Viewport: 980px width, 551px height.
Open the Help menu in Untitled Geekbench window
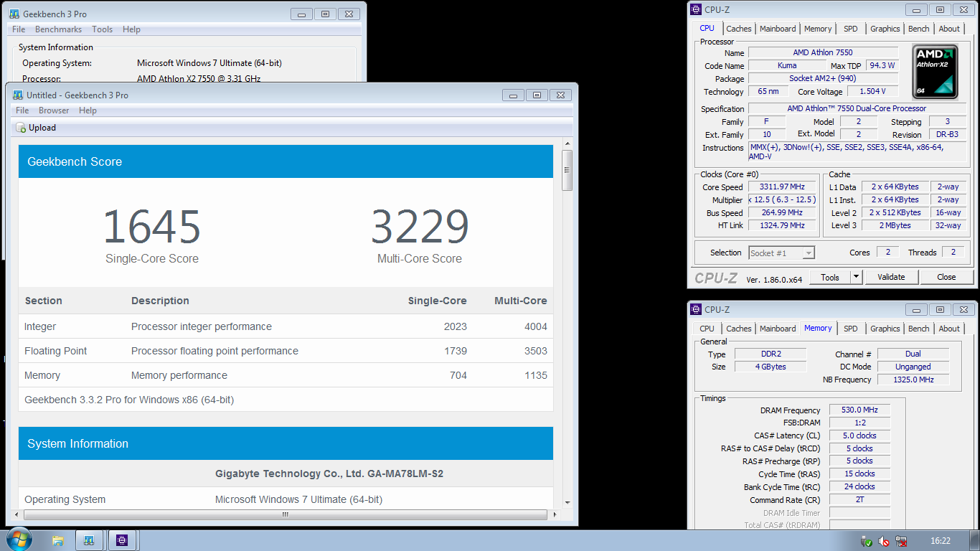click(88, 110)
